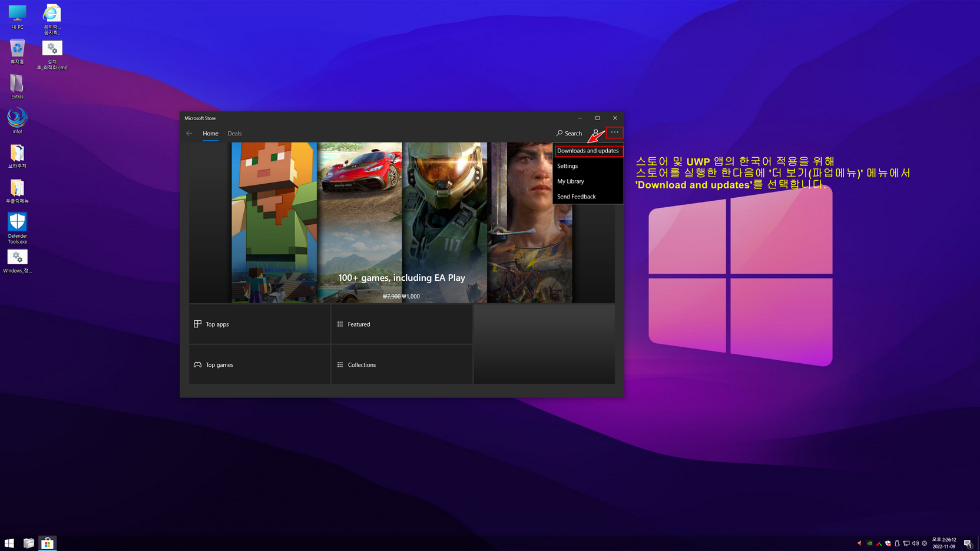The width and height of the screenshot is (980, 551).
Task: Click the safely remove hardware tray icon
Action: [x=897, y=543]
